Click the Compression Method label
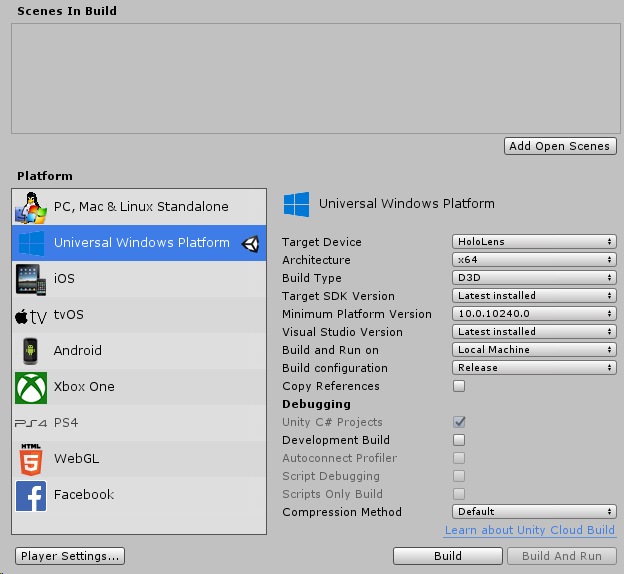Viewport: 624px width, 574px height. pos(342,512)
